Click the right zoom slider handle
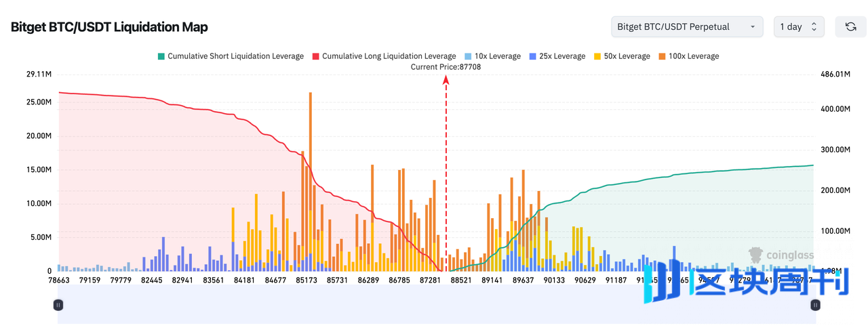 (815, 306)
